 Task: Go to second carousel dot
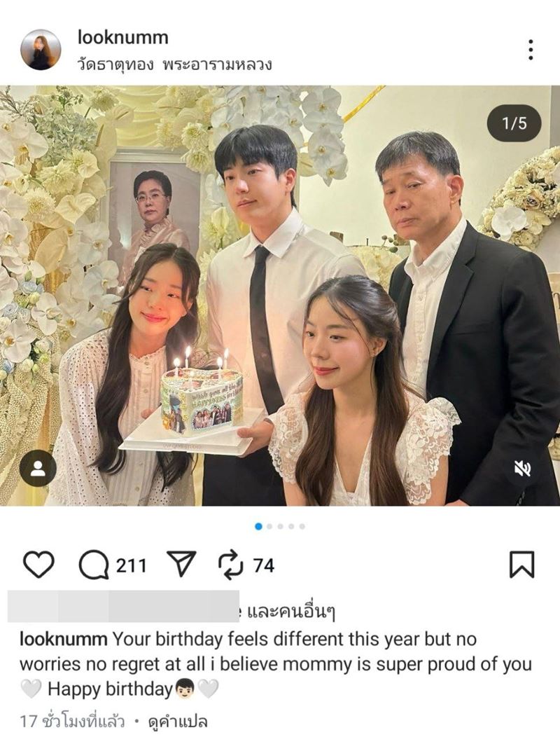269,526
